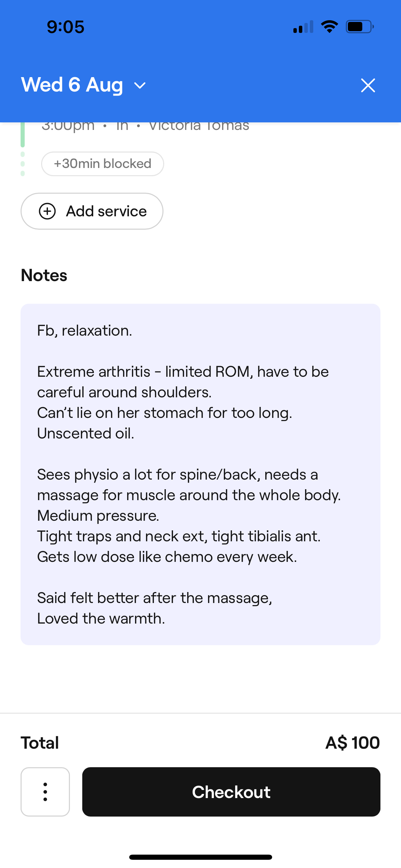Open the Wed 6 Aug date picker title
Screen dimensions: 401x868
coord(72,85)
